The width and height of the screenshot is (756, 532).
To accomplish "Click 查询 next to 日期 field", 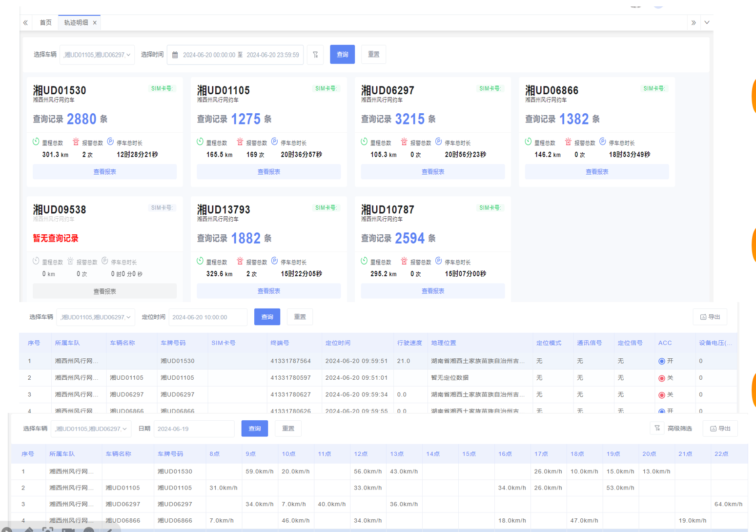I will coord(254,429).
